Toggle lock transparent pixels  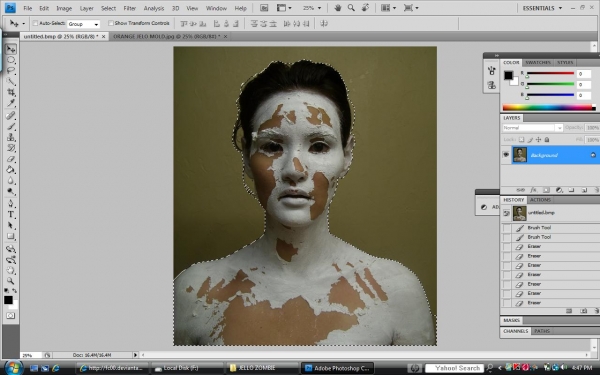(x=521, y=140)
